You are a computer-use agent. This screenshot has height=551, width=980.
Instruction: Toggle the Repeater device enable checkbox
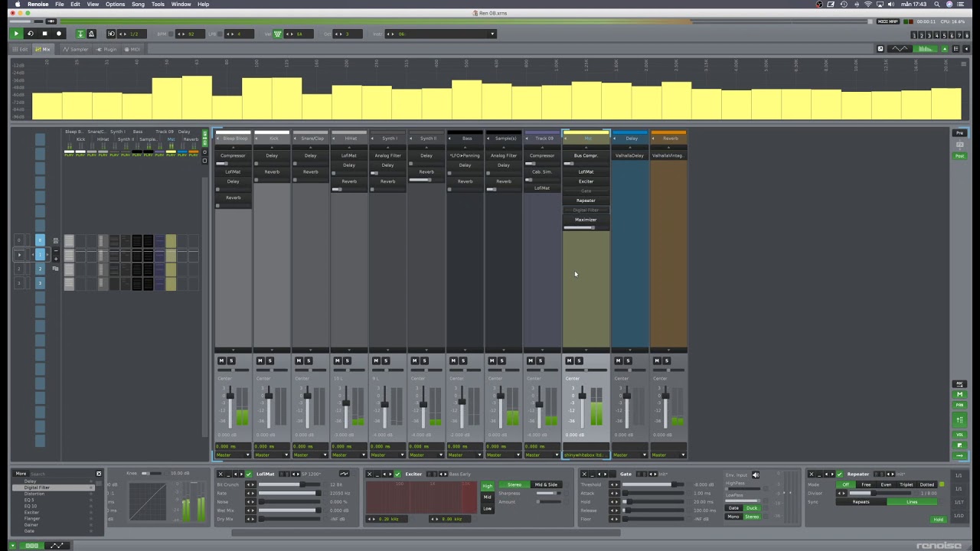[x=840, y=474]
